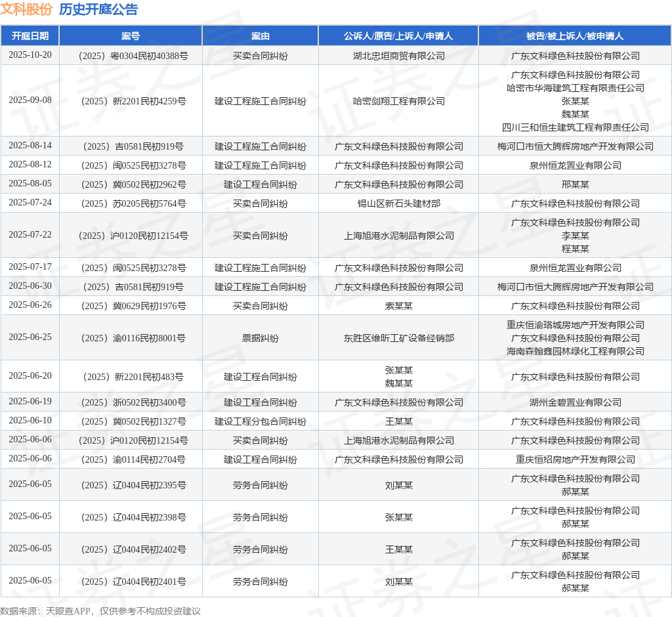Click case number 新2201民初4259号
This screenshot has width=672, height=617.
133,101
